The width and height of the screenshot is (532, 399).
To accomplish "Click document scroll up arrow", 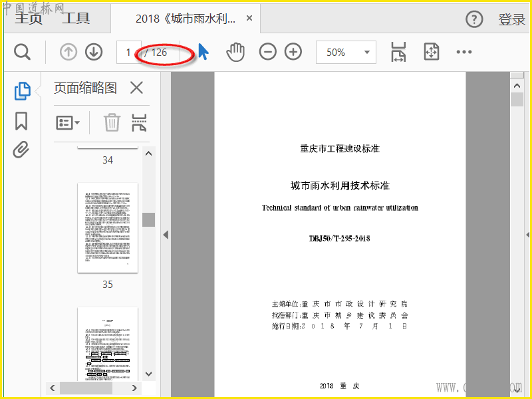I will pos(517,86).
